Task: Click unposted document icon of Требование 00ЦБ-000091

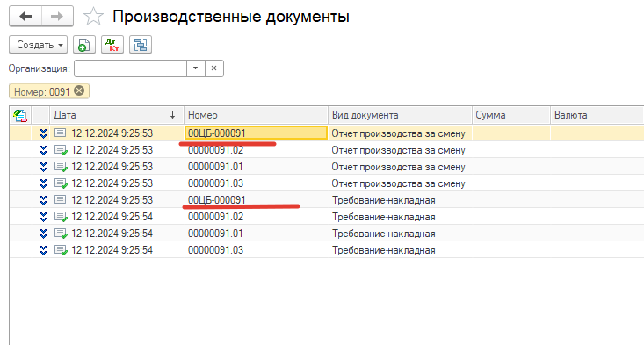Action: click(60, 200)
